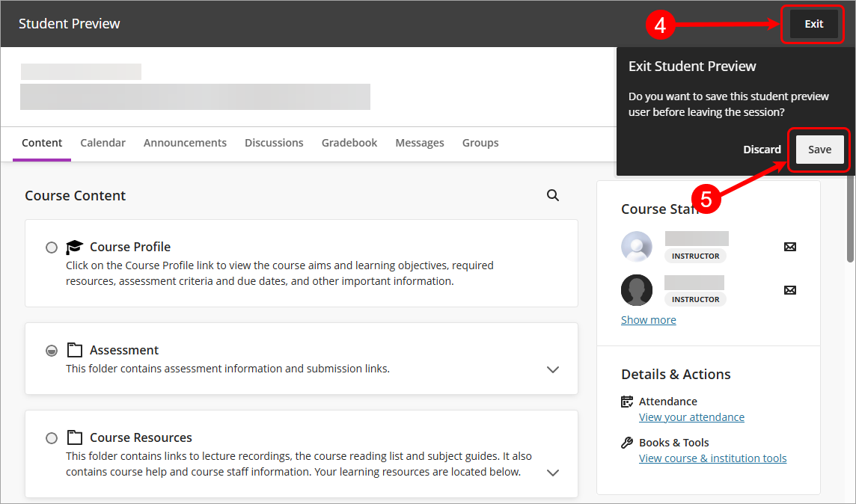
Task: Save the student preview user
Action: pos(819,150)
